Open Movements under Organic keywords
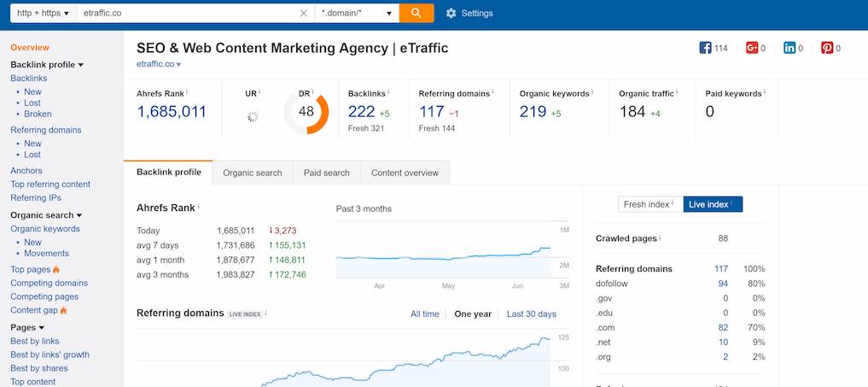 [46, 254]
